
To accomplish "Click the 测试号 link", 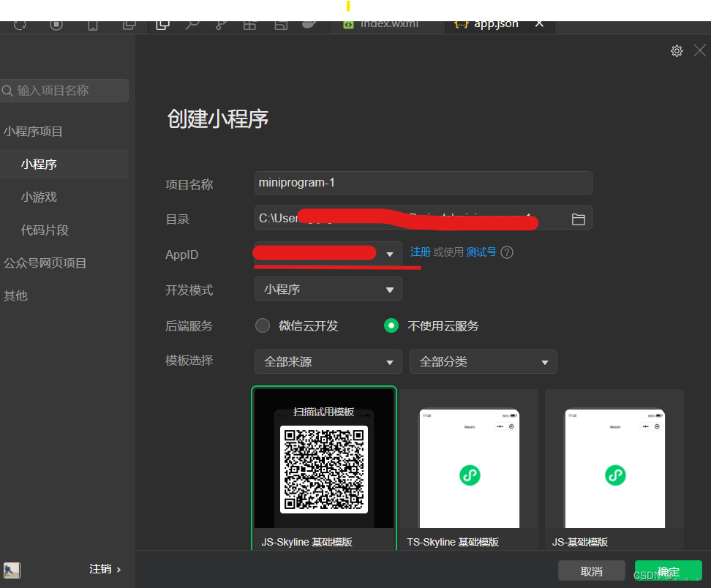I will point(481,252).
